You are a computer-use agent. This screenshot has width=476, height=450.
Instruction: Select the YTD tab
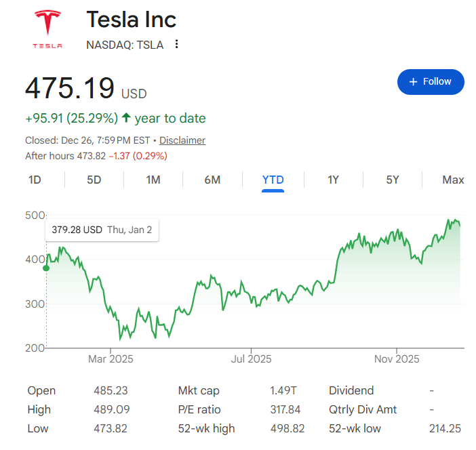click(x=273, y=180)
